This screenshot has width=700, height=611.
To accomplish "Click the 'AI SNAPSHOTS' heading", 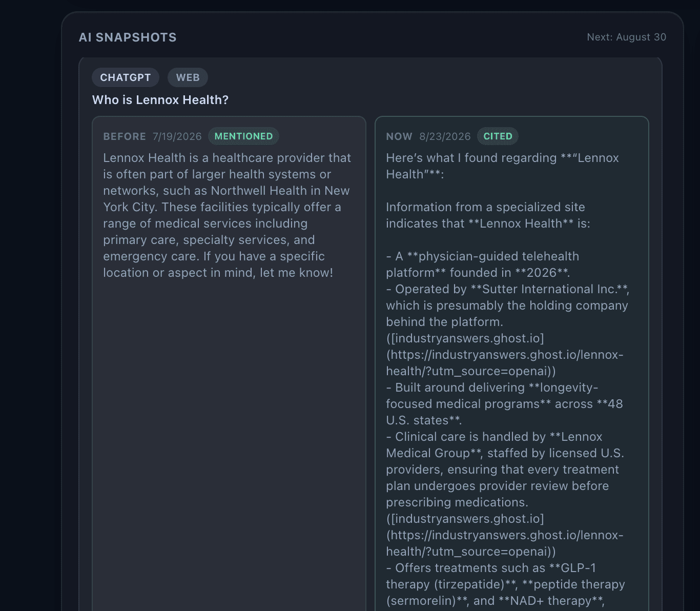I will pos(128,37).
